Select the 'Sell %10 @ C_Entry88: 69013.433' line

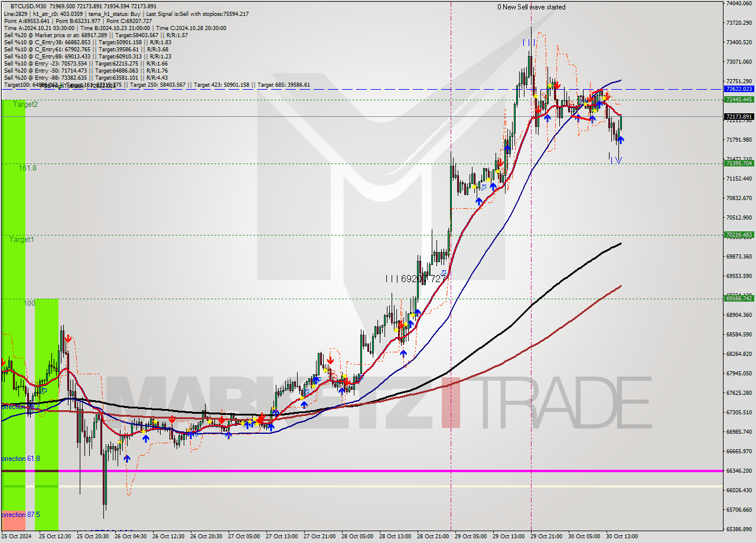point(87,56)
